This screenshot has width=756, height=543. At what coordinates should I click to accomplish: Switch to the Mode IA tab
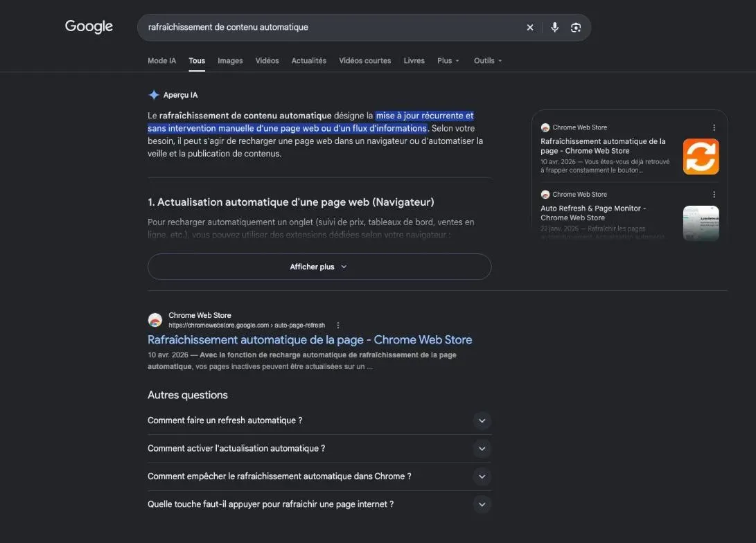[x=162, y=61]
